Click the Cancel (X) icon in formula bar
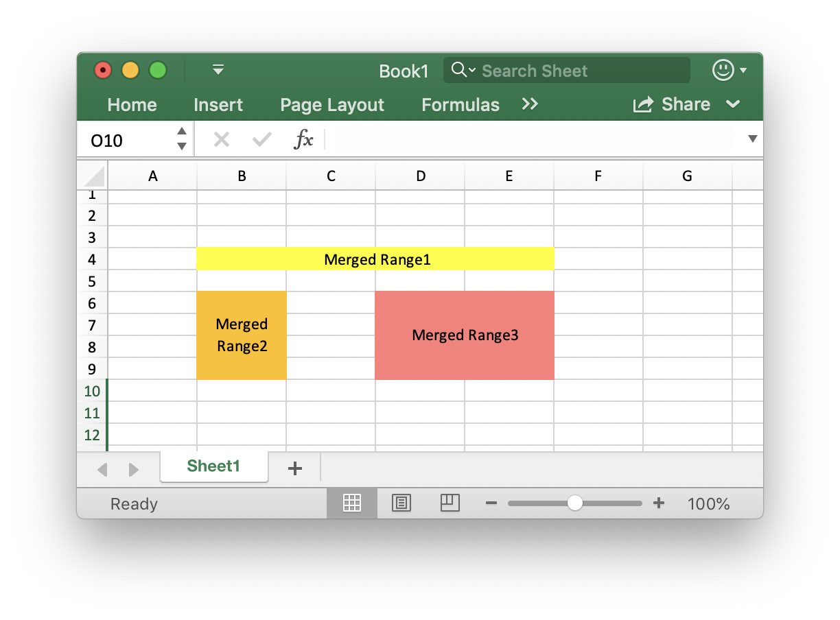The width and height of the screenshot is (840, 620). pyautogui.click(x=221, y=139)
